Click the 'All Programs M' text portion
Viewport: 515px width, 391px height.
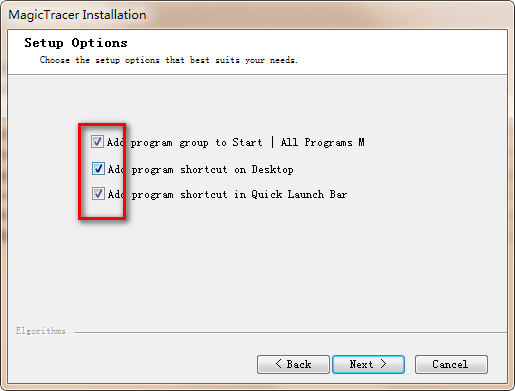[322, 142]
